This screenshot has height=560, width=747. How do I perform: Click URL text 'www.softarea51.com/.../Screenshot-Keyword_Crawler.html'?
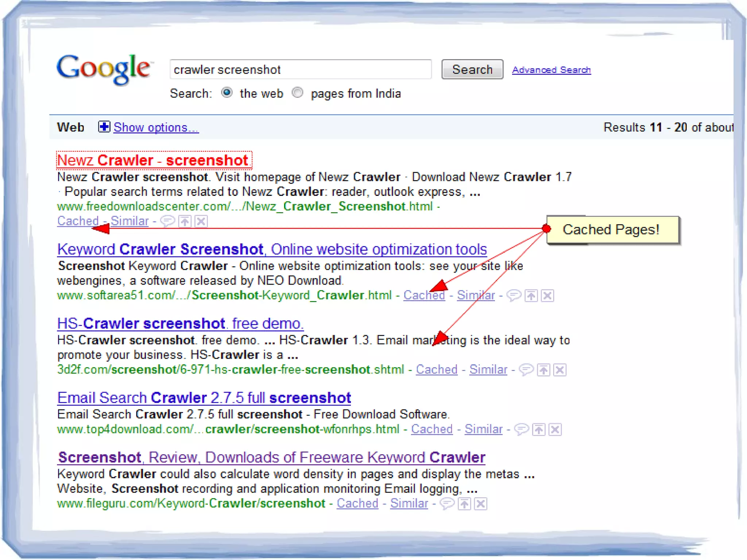[224, 295]
